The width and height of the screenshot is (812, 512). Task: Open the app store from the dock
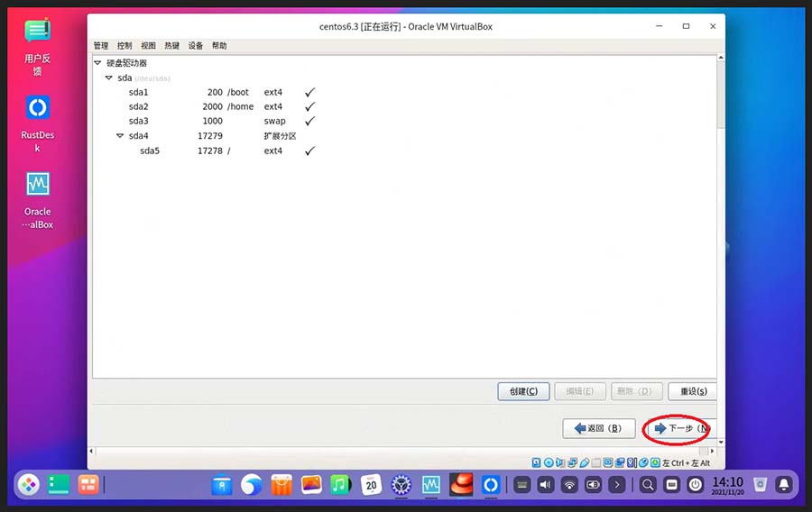[281, 485]
